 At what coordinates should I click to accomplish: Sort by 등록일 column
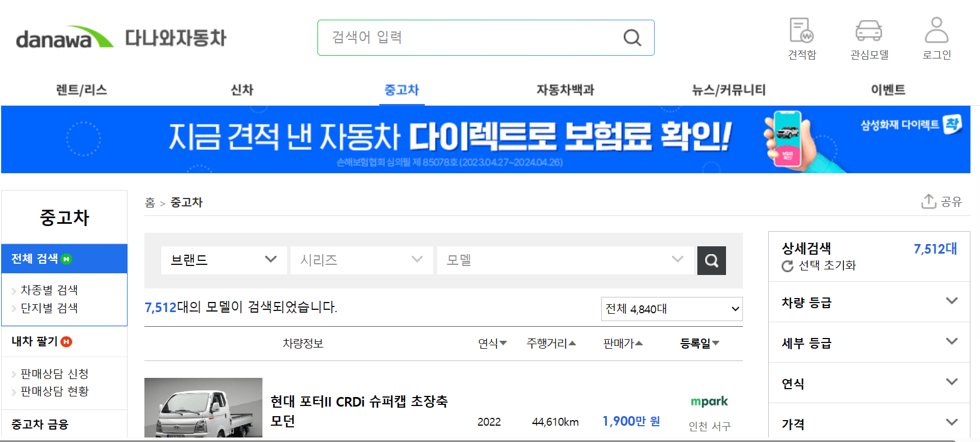pyautogui.click(x=700, y=344)
